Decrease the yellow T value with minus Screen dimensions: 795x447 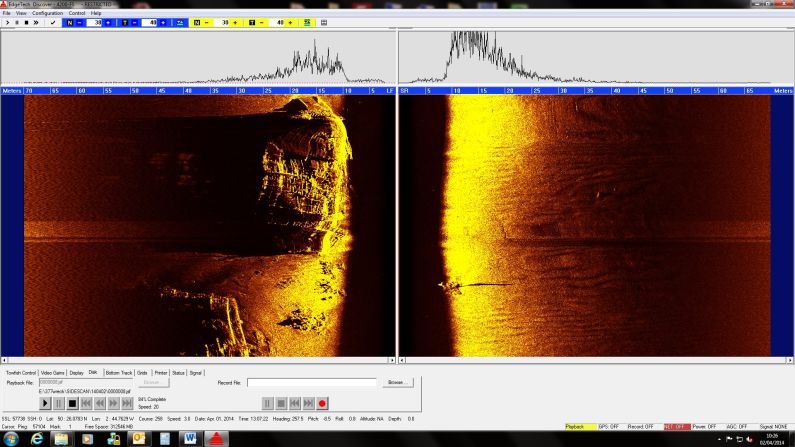tap(262, 23)
